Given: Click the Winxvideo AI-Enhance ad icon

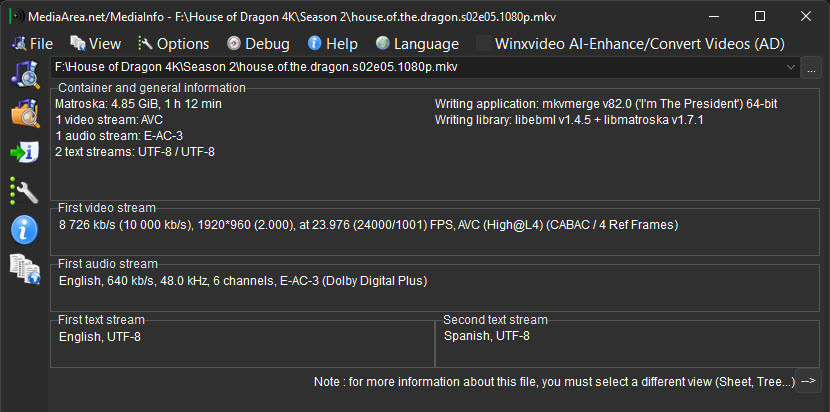Looking at the screenshot, I should [485, 44].
